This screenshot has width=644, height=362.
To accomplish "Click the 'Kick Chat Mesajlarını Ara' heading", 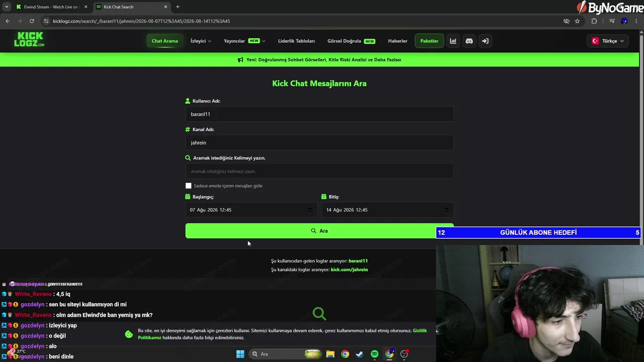I will click(319, 83).
